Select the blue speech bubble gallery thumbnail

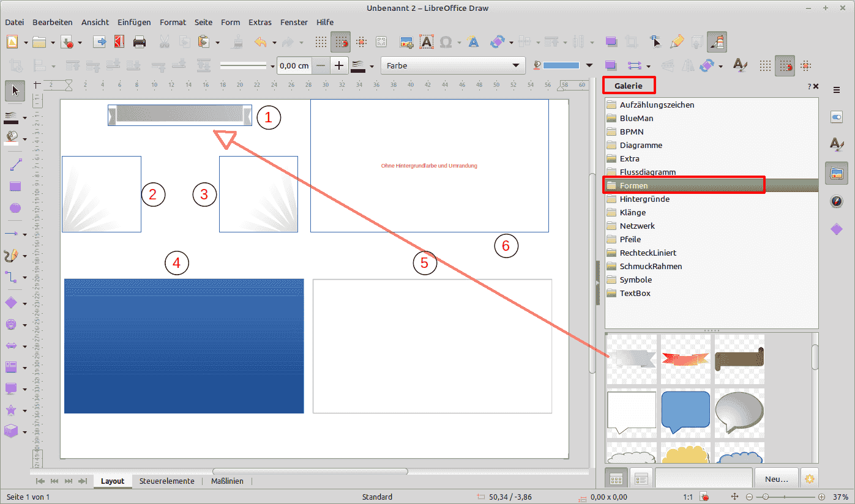point(685,411)
